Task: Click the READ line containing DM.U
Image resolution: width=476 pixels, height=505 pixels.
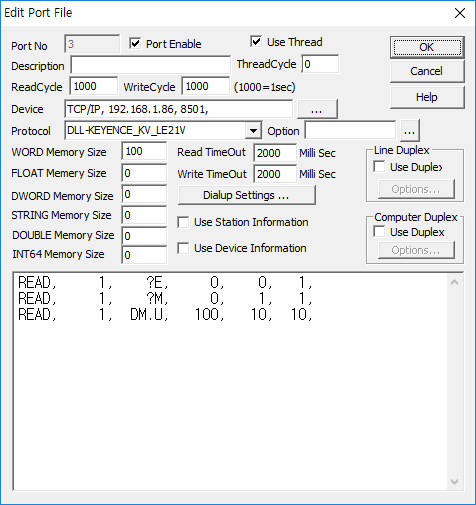Action: coord(165,315)
